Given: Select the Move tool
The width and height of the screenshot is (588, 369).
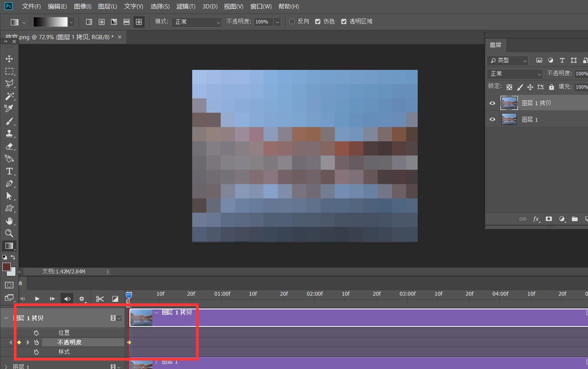Looking at the screenshot, I should [9, 59].
